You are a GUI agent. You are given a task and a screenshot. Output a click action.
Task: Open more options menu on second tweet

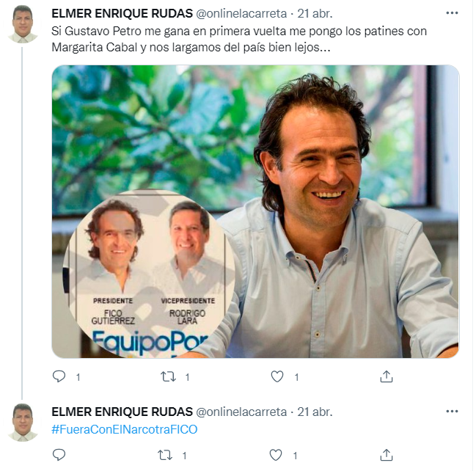pyautogui.click(x=452, y=411)
